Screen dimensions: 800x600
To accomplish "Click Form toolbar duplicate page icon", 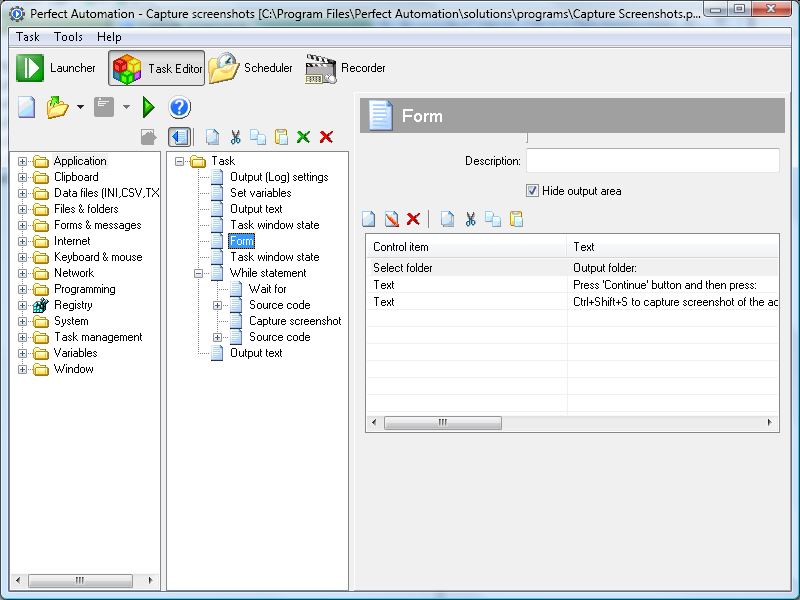I will coord(447,219).
